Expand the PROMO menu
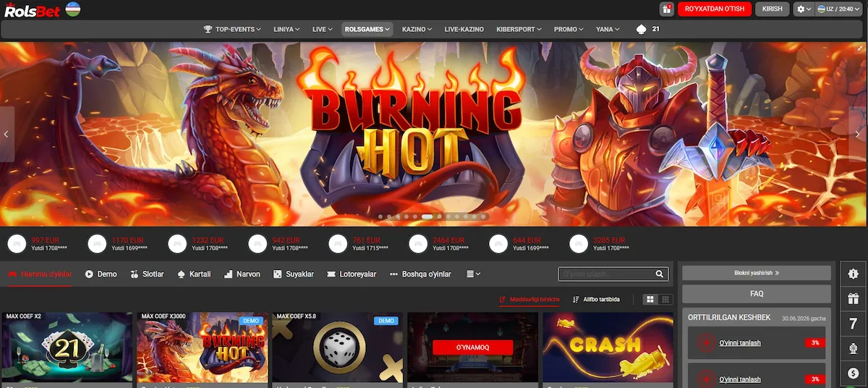The height and width of the screenshot is (388, 868). click(569, 30)
